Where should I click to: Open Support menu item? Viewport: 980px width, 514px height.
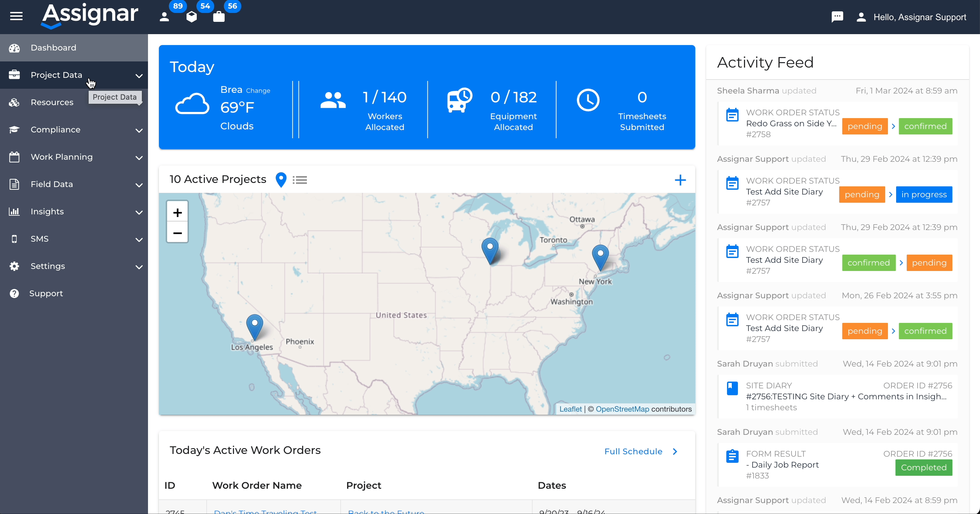pos(74,294)
